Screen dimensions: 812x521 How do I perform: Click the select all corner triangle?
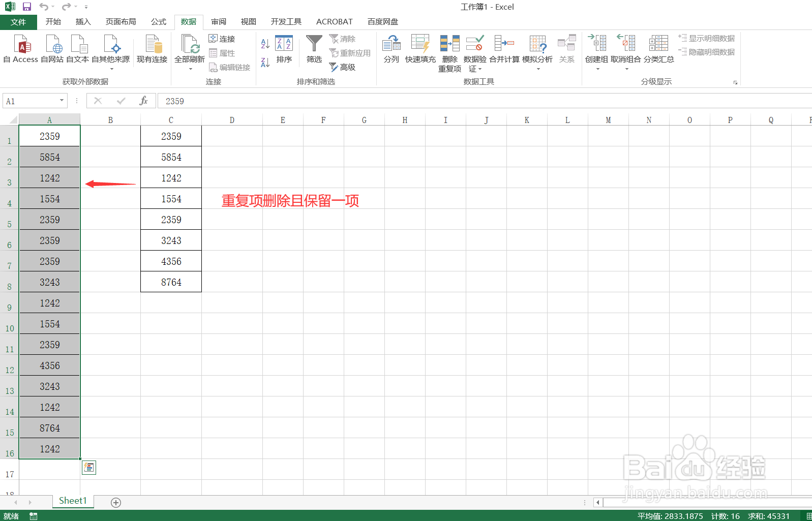tap(13, 120)
